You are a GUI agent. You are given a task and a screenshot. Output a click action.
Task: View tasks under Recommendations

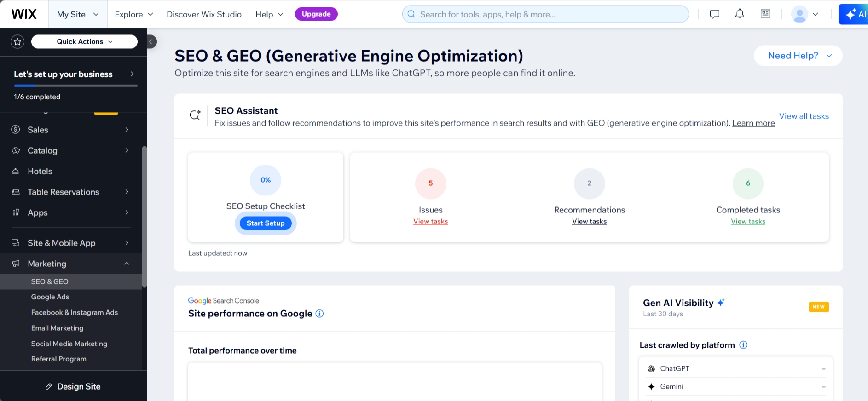pyautogui.click(x=590, y=222)
